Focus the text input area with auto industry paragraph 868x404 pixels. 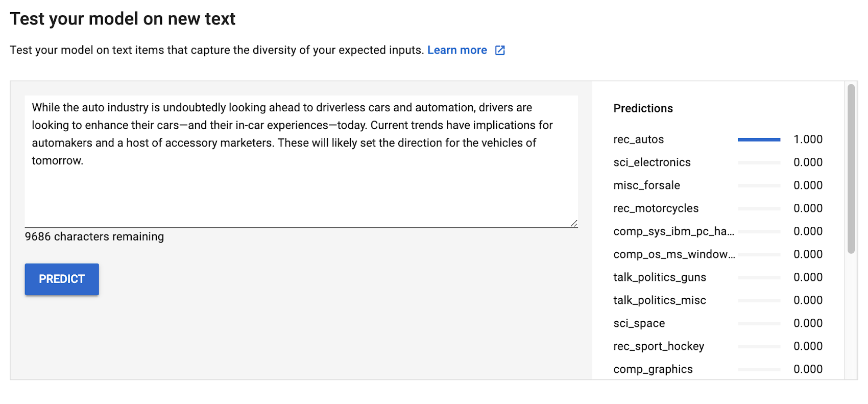(x=301, y=161)
